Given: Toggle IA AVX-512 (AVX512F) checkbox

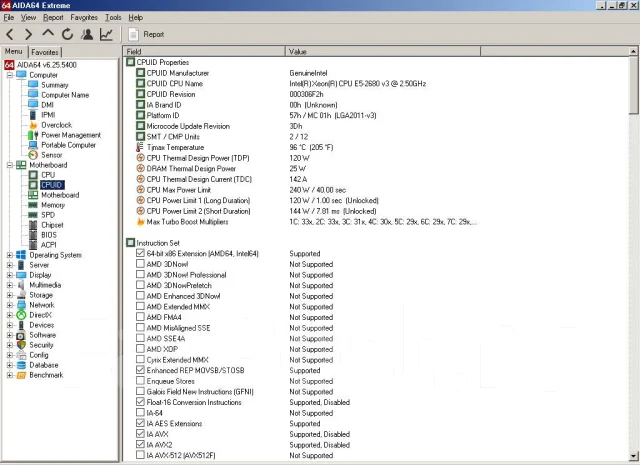Looking at the screenshot, I should coord(140,455).
